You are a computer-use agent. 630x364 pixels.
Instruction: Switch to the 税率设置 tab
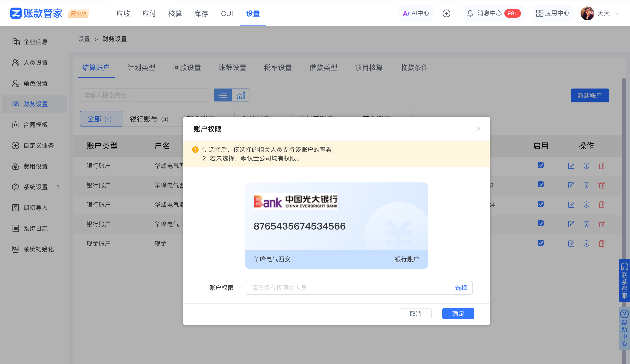click(278, 68)
